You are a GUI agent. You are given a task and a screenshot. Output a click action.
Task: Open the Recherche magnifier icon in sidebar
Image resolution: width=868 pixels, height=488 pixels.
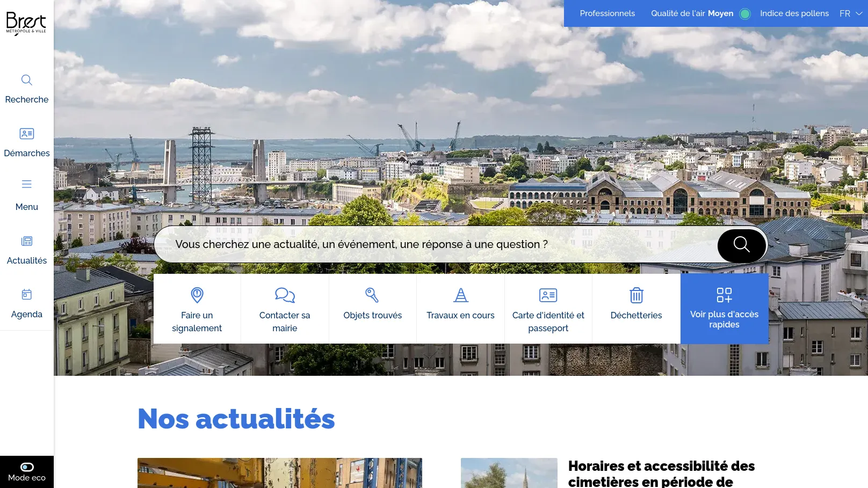coord(27,80)
